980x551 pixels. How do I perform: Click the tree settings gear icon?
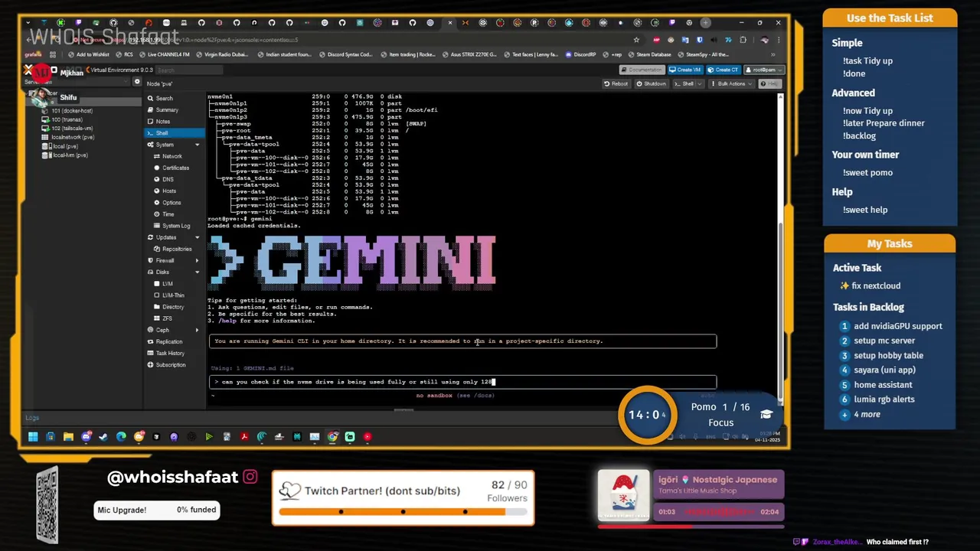point(137,82)
